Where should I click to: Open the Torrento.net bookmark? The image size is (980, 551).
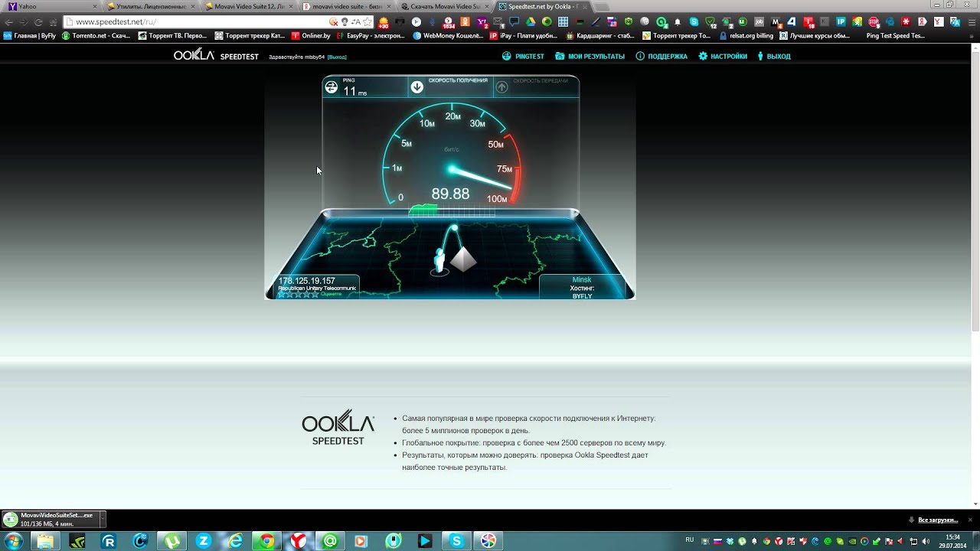click(96, 35)
